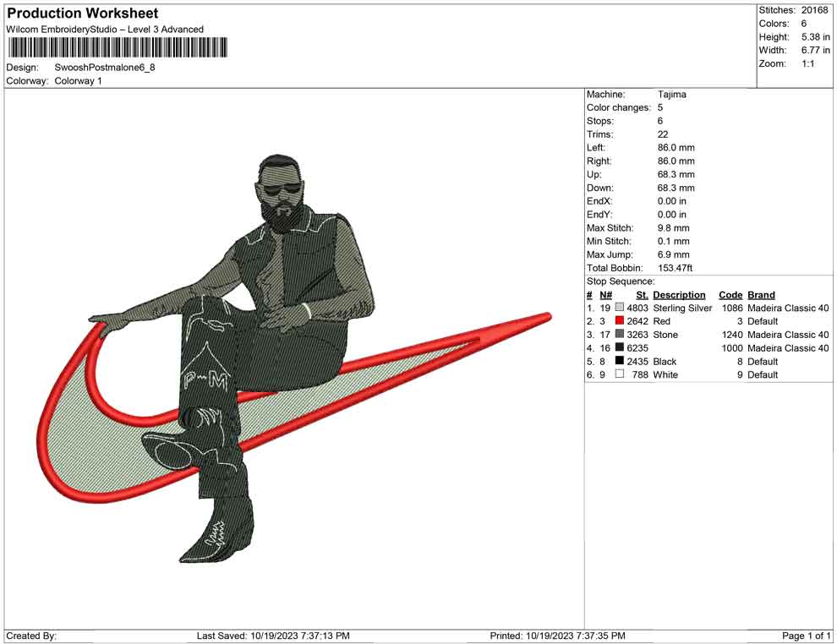
Task: Click the 'EndY:' label
Action: [x=599, y=215]
